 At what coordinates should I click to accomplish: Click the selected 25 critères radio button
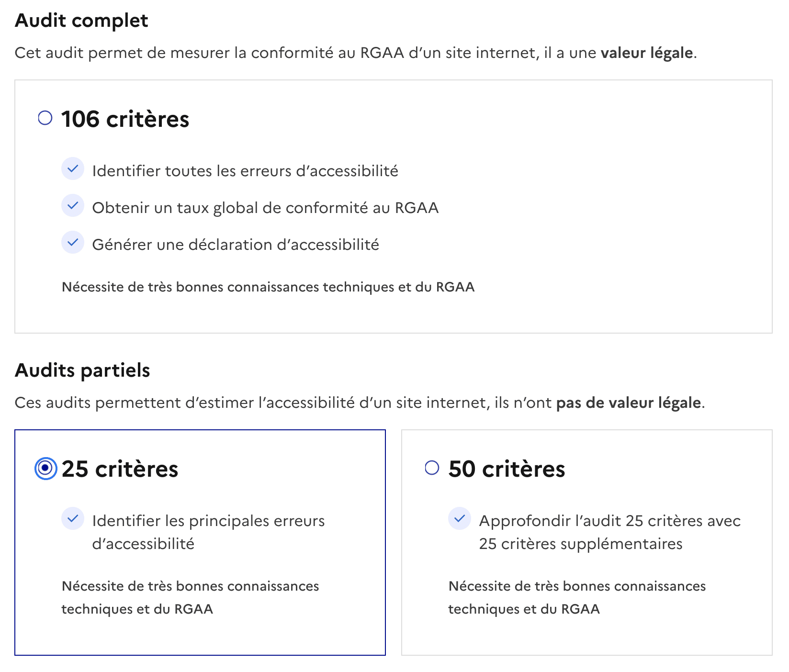pyautogui.click(x=45, y=468)
